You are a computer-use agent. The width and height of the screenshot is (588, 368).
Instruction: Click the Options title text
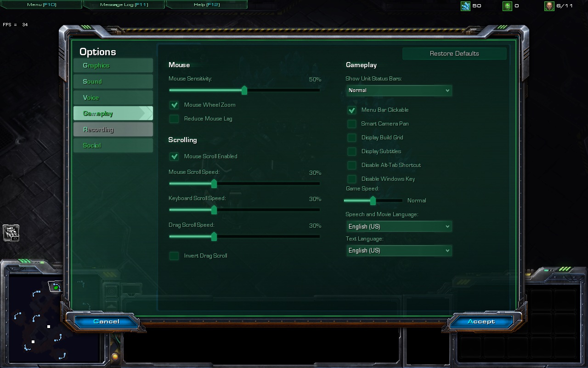[98, 52]
